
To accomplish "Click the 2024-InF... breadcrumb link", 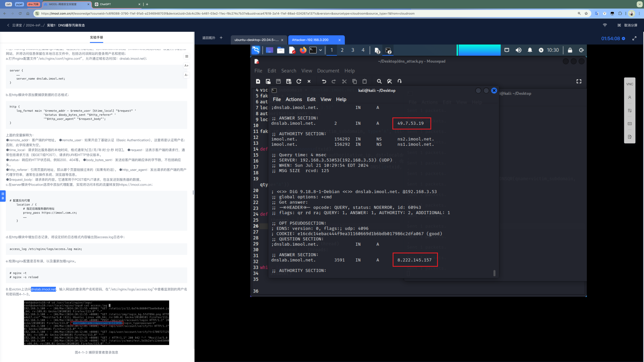I will click(x=35, y=25).
